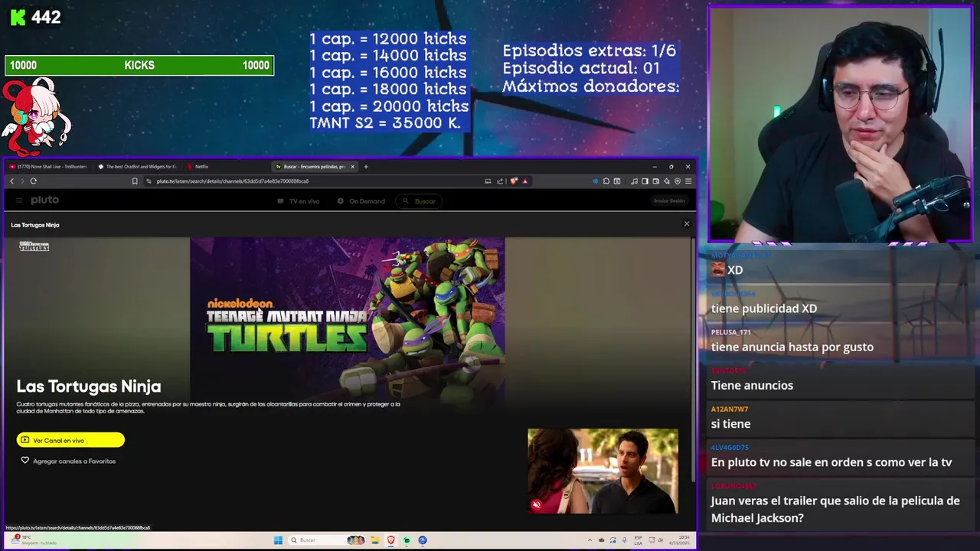Open a new browser tab
Image resolution: width=980 pixels, height=551 pixels.
[x=366, y=166]
